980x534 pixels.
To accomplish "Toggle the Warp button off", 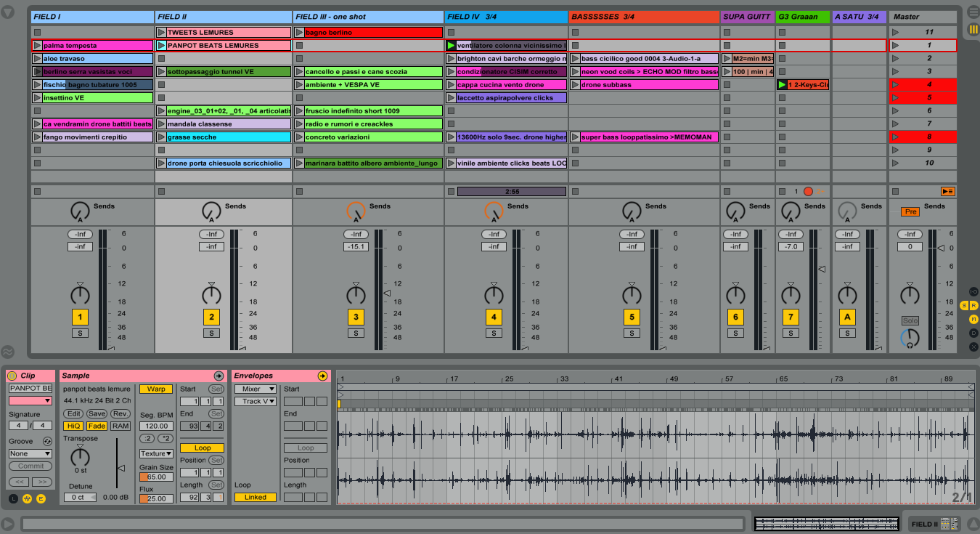I will point(156,389).
